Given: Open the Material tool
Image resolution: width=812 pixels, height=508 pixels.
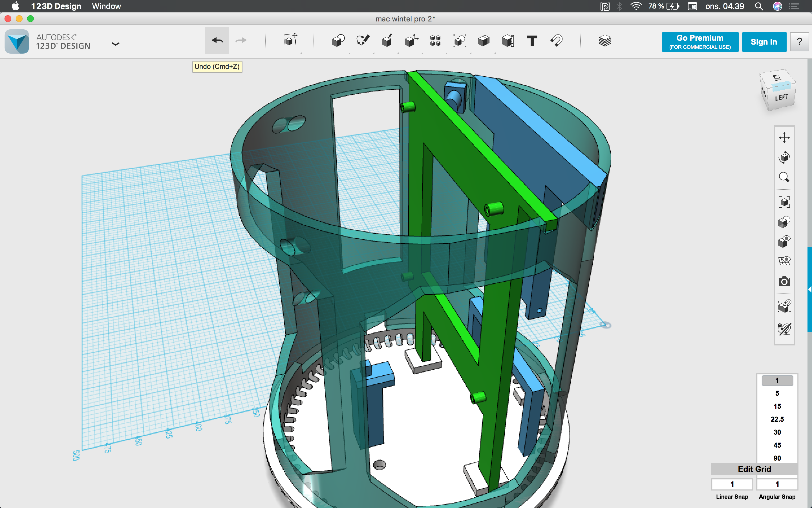Looking at the screenshot, I should [x=605, y=41].
